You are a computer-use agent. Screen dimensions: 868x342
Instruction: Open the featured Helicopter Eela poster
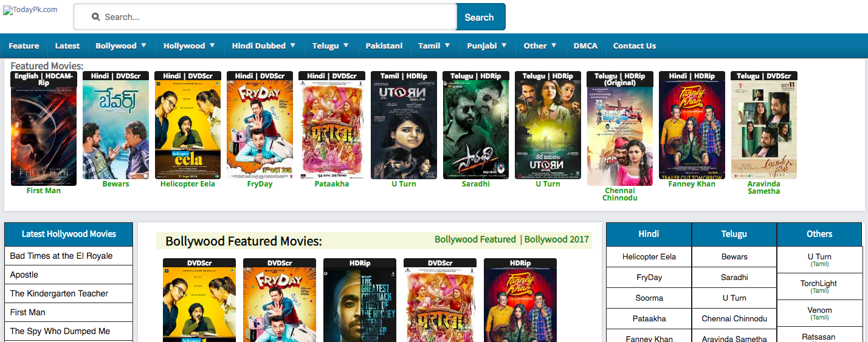point(188,129)
